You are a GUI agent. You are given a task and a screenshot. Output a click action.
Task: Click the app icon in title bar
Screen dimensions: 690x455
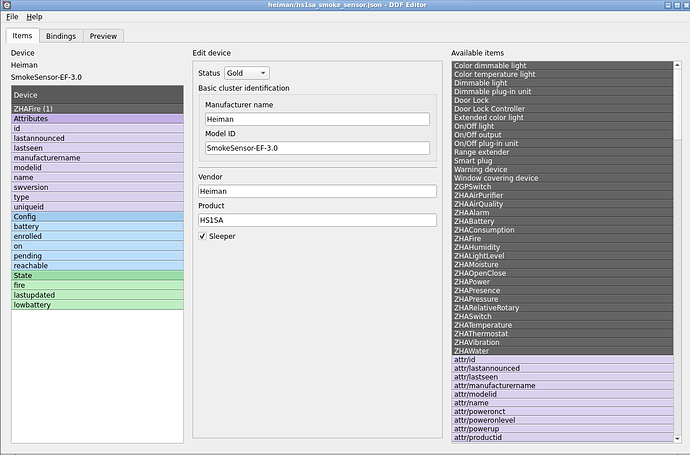6,5
